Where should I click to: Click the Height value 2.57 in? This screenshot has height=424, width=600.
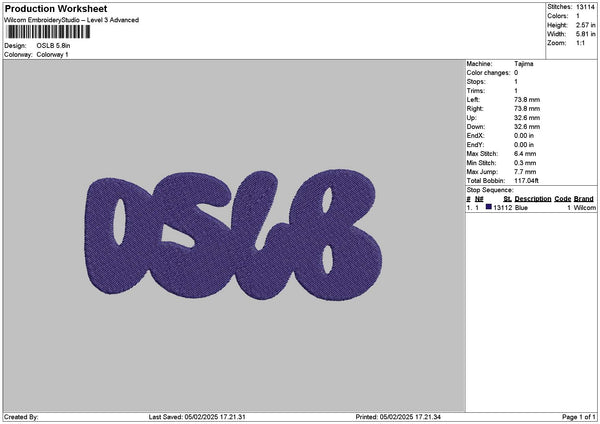585,25
